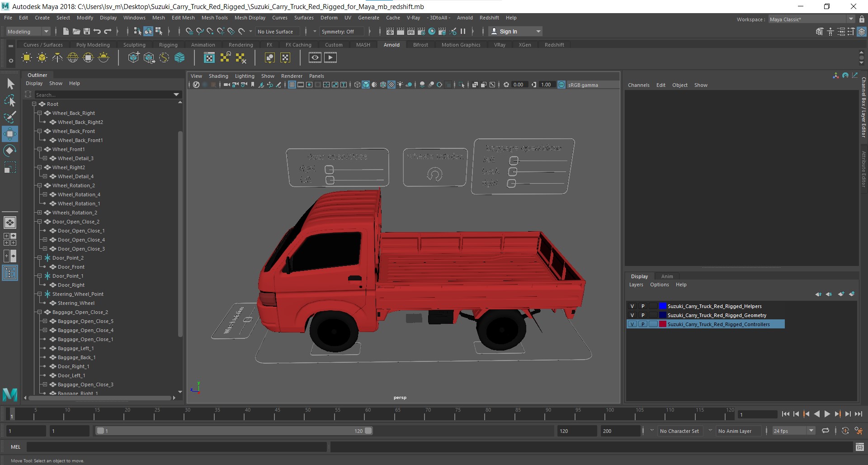Collapse the Root node in Outliner

pos(34,104)
